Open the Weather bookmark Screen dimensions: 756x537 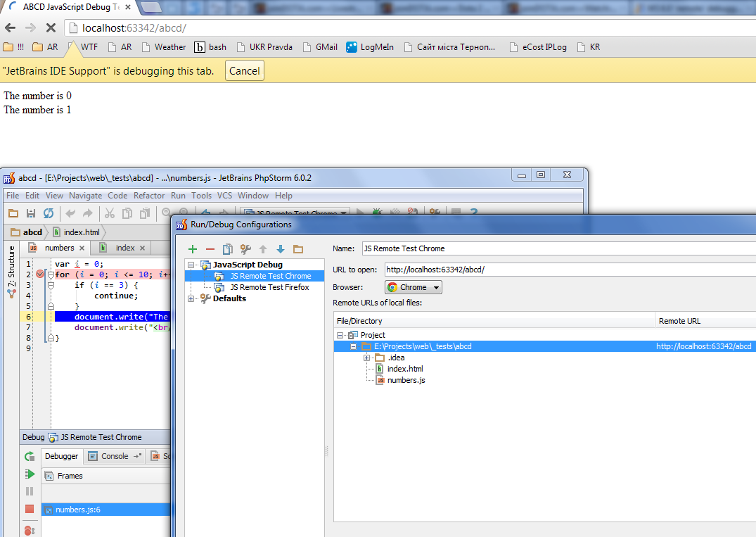164,46
